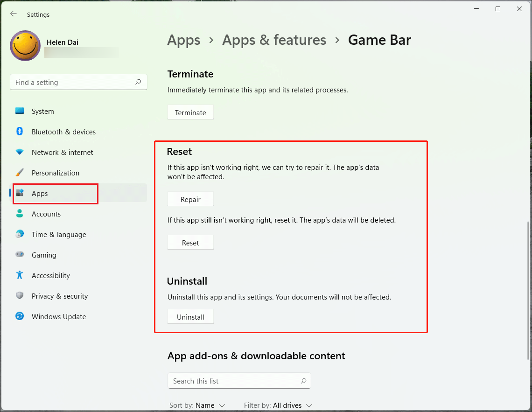Open Accessibility settings
Viewport: 532px width, 412px height.
coord(50,275)
